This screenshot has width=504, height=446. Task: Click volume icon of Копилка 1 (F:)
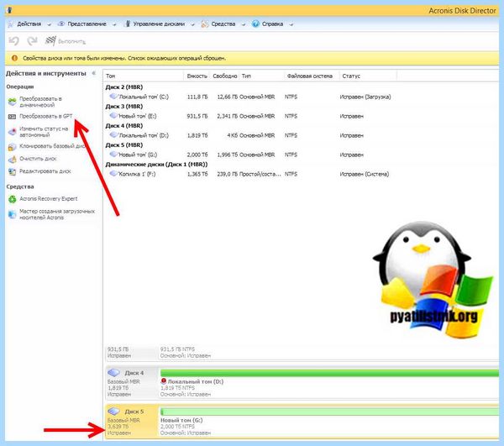pos(113,173)
